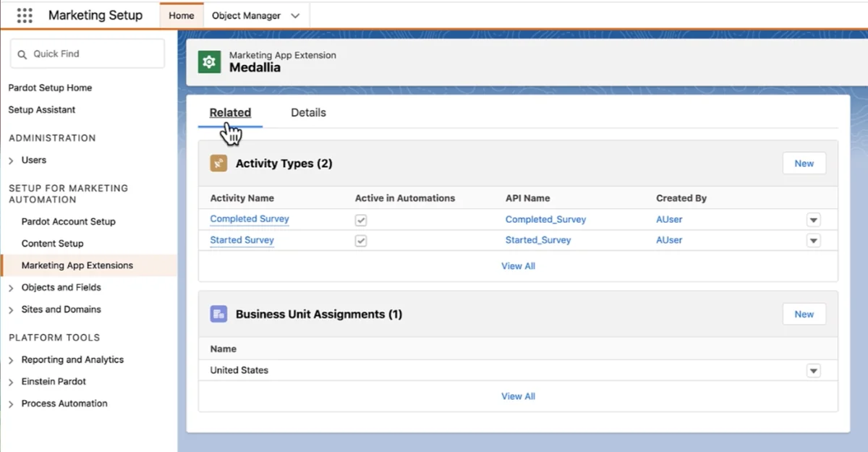Viewport: 868px width, 452px height.
Task: Open Setup Assistant in sidebar
Action: point(42,110)
